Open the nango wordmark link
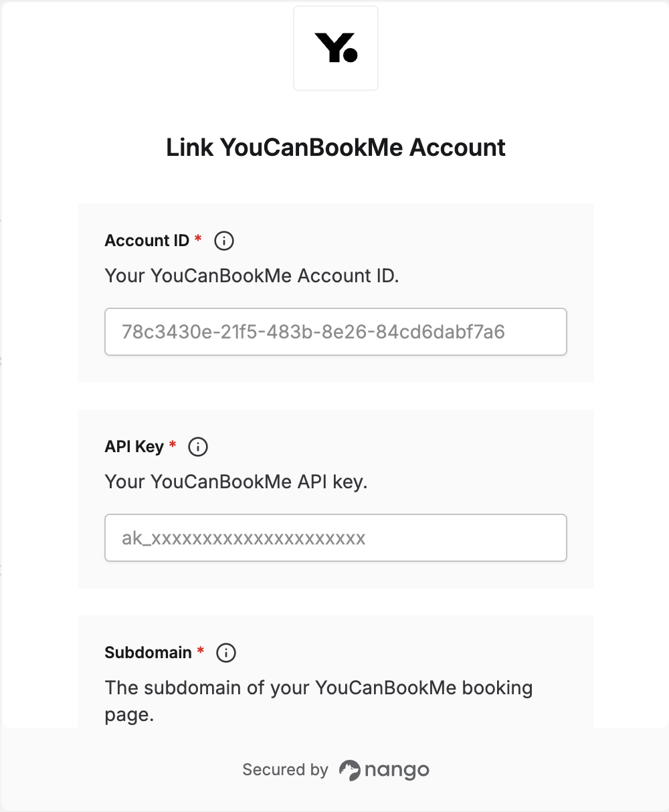This screenshot has width=669, height=812. [x=397, y=771]
